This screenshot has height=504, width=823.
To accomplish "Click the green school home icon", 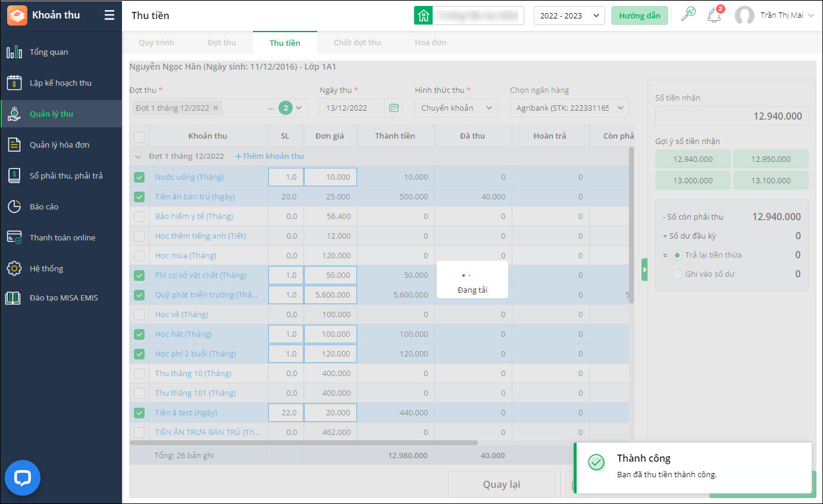I will [x=423, y=15].
